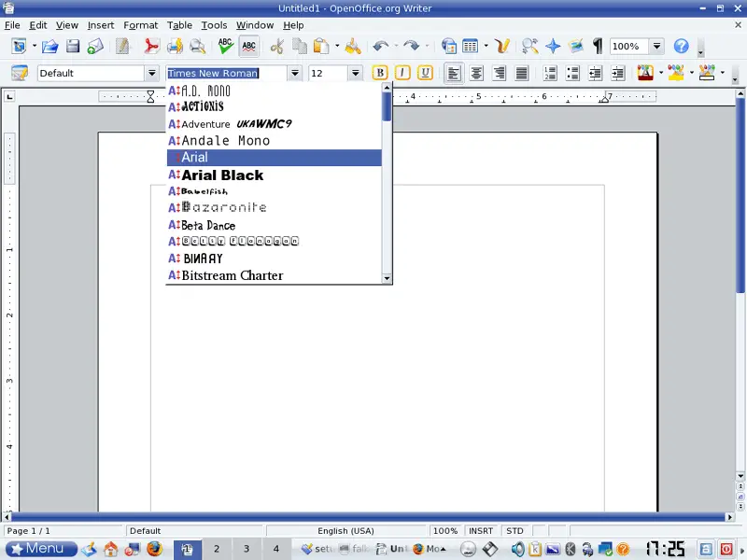Image resolution: width=747 pixels, height=560 pixels.
Task: Toggle Bold formatting
Action: (380, 73)
